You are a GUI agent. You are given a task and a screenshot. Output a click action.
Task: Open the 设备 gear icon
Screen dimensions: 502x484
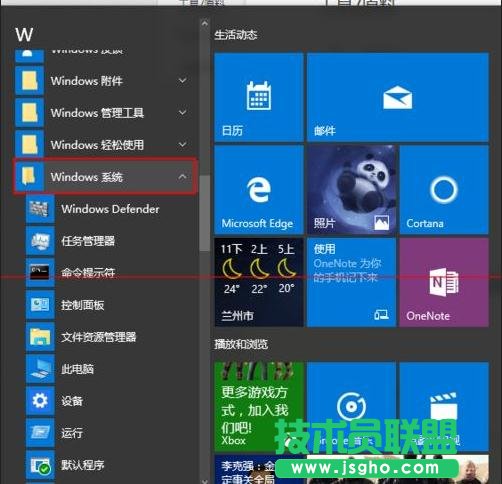tap(40, 401)
